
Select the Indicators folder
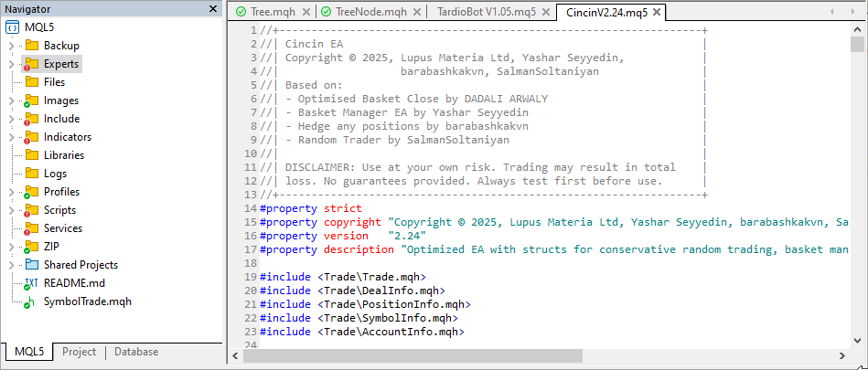(x=67, y=137)
